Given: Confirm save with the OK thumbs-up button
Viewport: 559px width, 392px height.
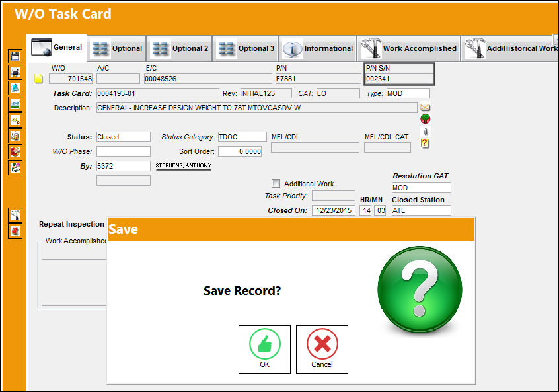Looking at the screenshot, I should click(x=264, y=350).
